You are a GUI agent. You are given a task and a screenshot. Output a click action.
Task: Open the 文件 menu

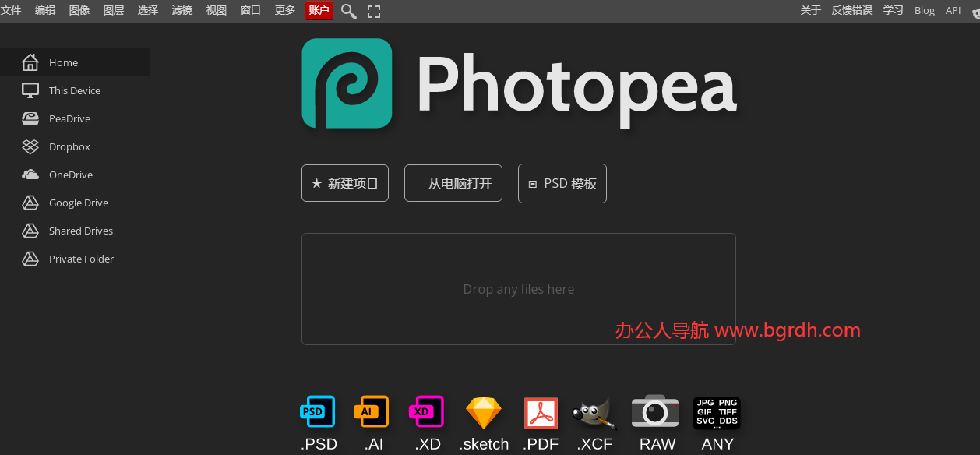pos(11,10)
